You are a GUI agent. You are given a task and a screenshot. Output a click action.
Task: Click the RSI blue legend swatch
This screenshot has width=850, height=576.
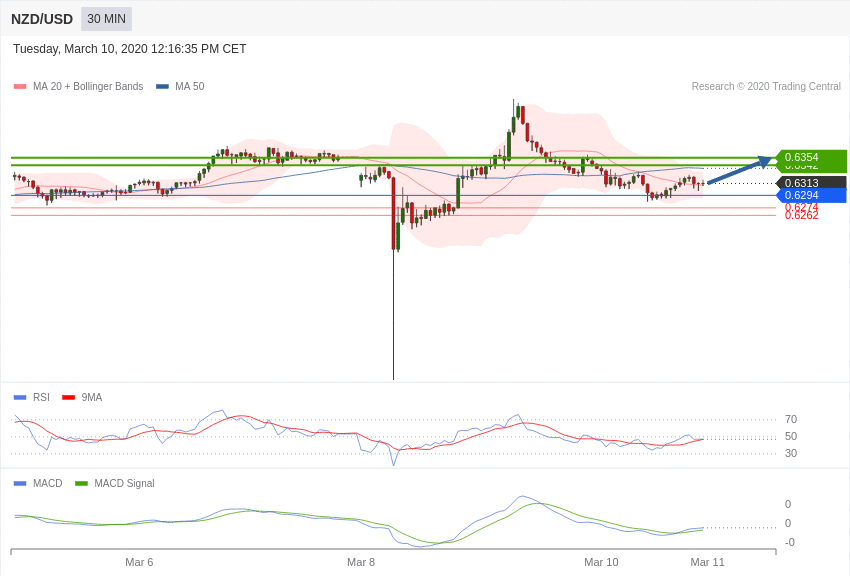[x=20, y=397]
